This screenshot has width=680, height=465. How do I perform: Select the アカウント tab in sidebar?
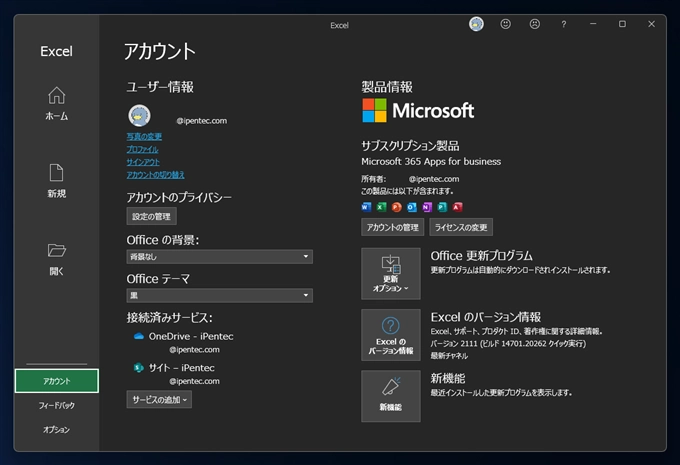tap(57, 381)
